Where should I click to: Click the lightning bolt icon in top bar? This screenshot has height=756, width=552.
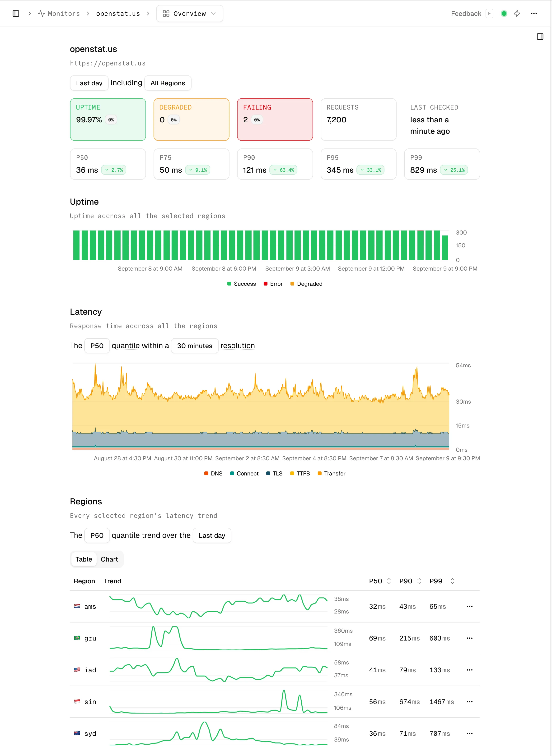517,14
